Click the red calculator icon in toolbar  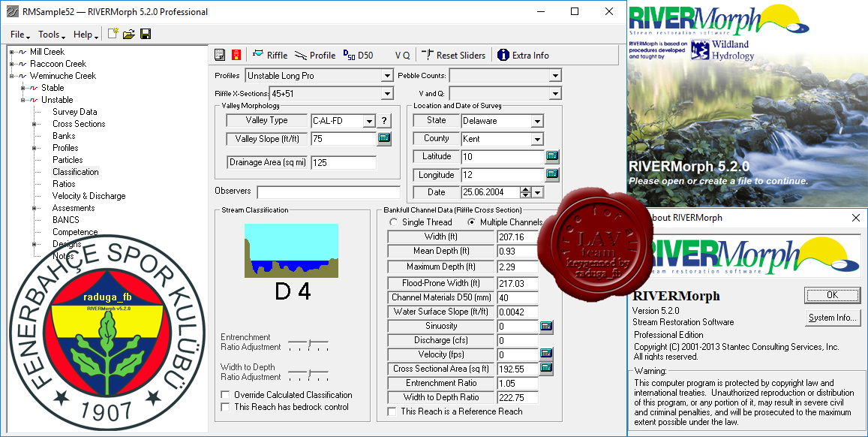click(x=236, y=55)
